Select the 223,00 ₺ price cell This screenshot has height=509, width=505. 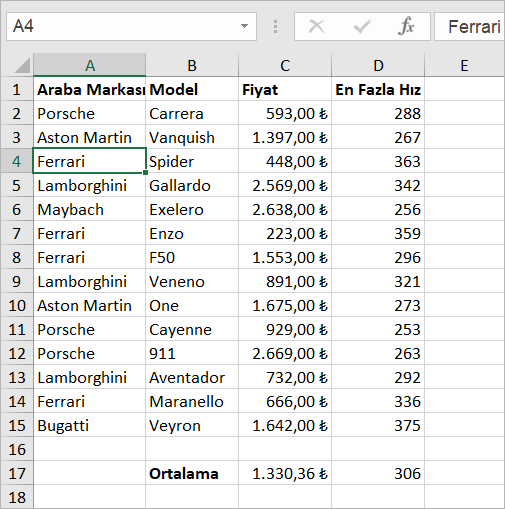point(285,233)
